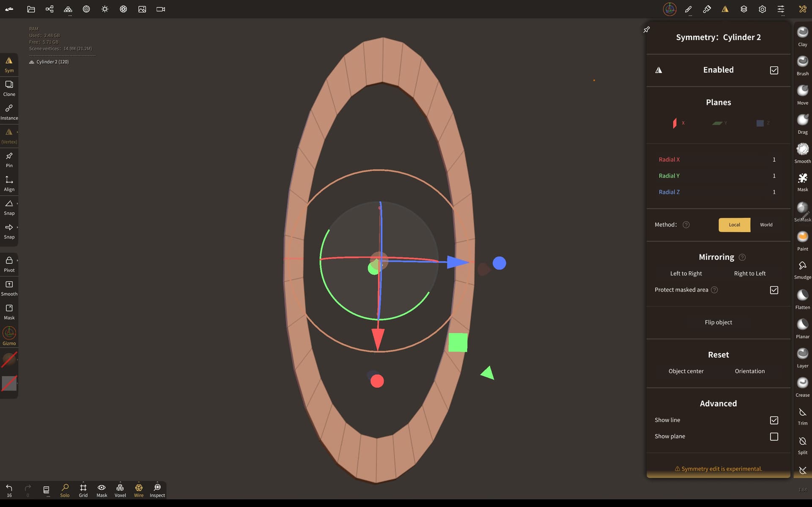
Task: Select the Layer tool
Action: click(x=803, y=357)
